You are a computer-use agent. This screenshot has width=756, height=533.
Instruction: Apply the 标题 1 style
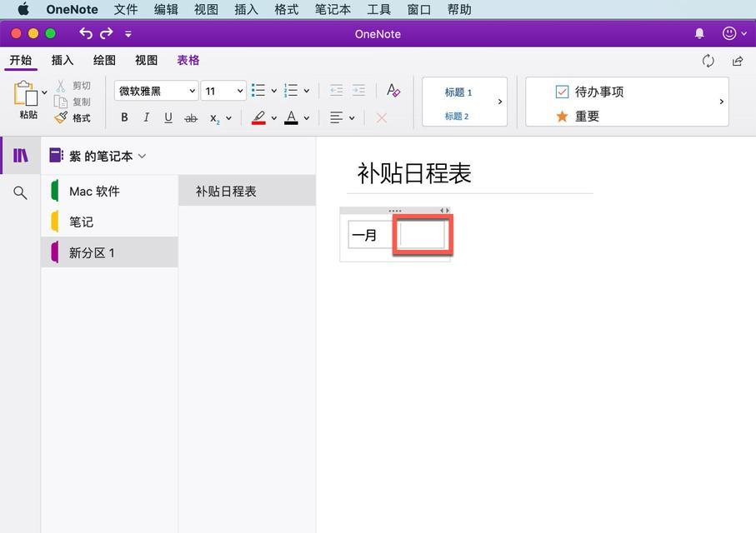pyautogui.click(x=458, y=92)
